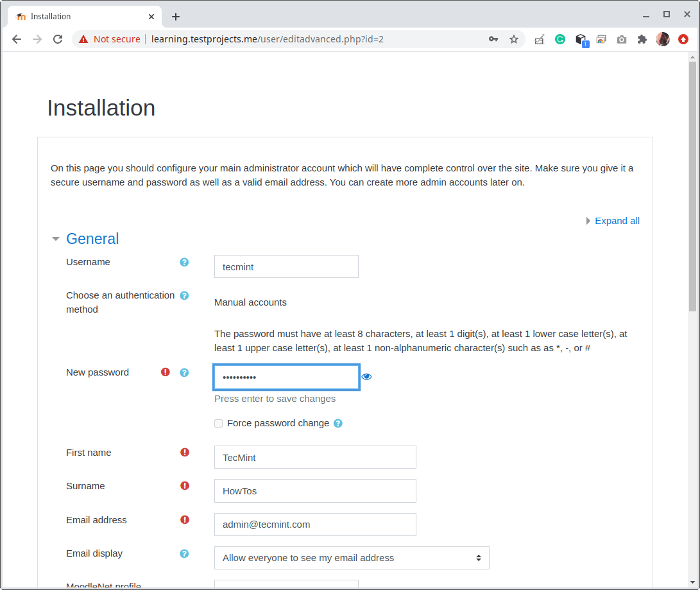Collapse the General section

pos(55,239)
